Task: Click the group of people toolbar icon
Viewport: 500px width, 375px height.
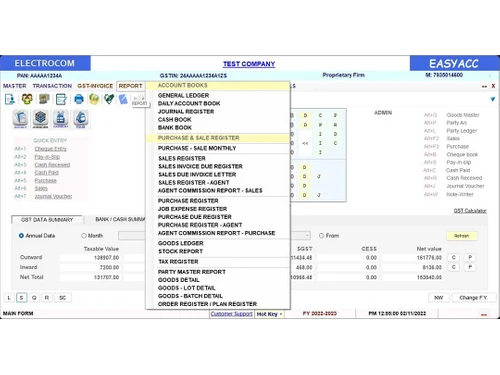Action: click(x=27, y=99)
